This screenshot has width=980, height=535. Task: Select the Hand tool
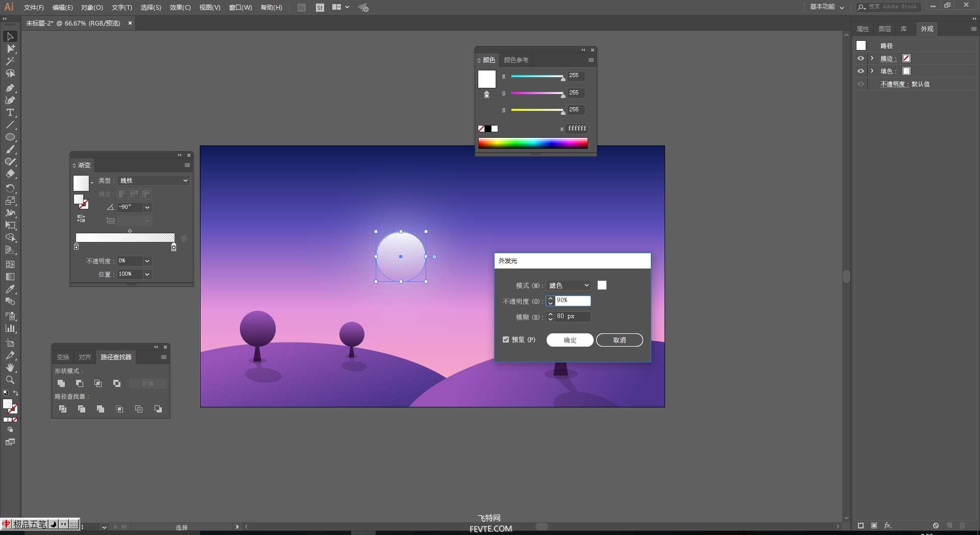click(10, 368)
